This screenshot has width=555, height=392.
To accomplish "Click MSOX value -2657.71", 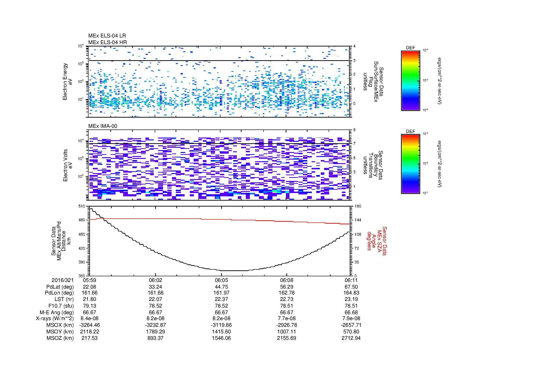I will click(351, 325).
